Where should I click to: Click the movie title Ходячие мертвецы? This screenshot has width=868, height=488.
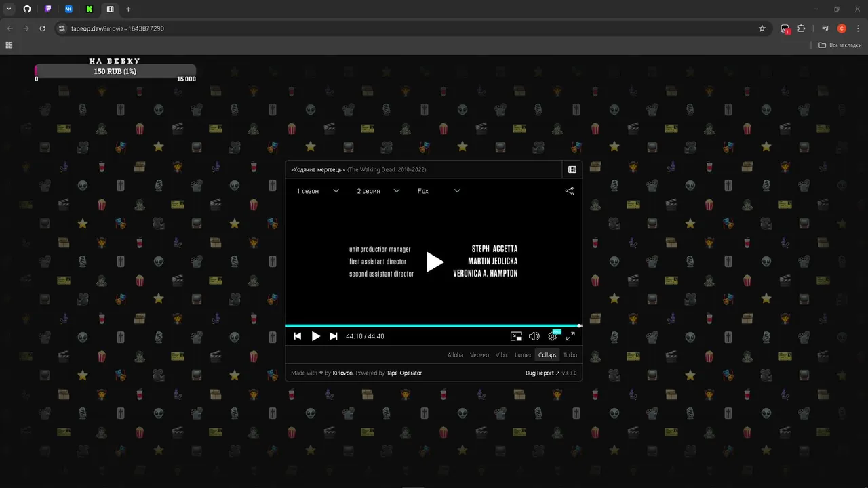tap(318, 169)
